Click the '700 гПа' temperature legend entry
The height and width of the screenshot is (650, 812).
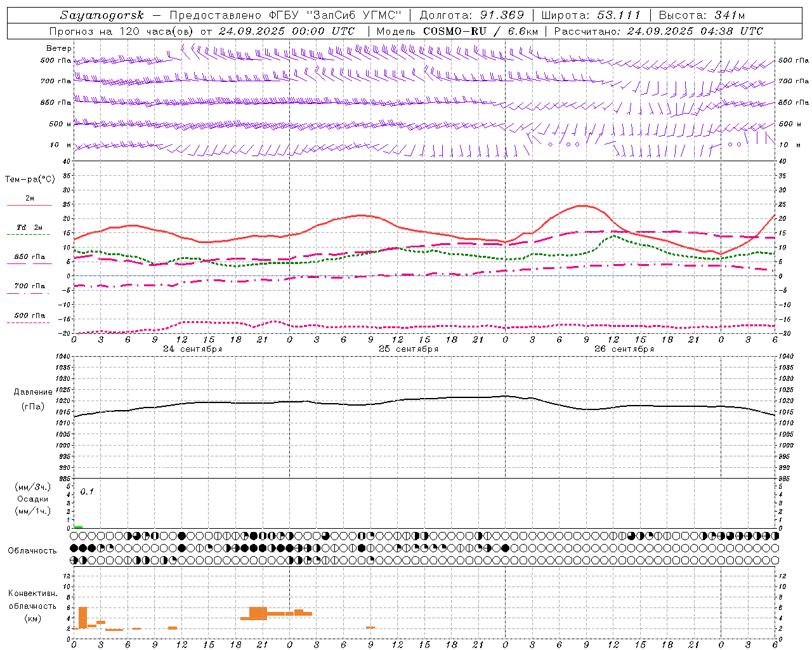pos(30,286)
